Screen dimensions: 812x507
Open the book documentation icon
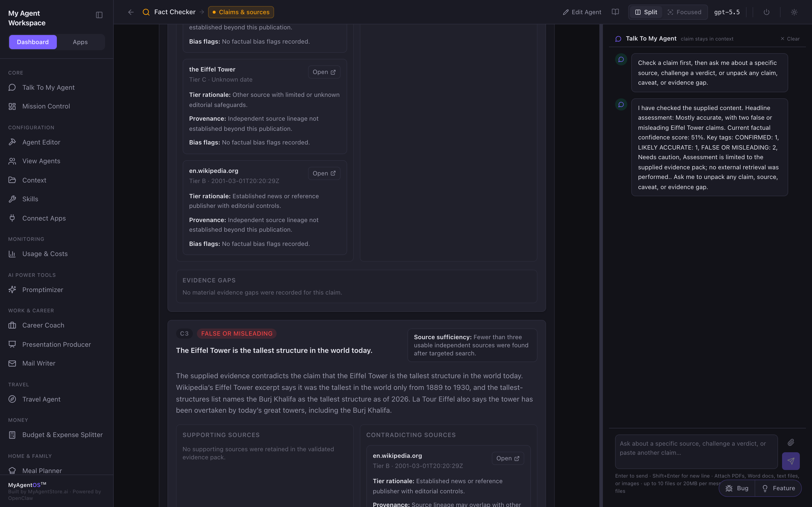[615, 12]
